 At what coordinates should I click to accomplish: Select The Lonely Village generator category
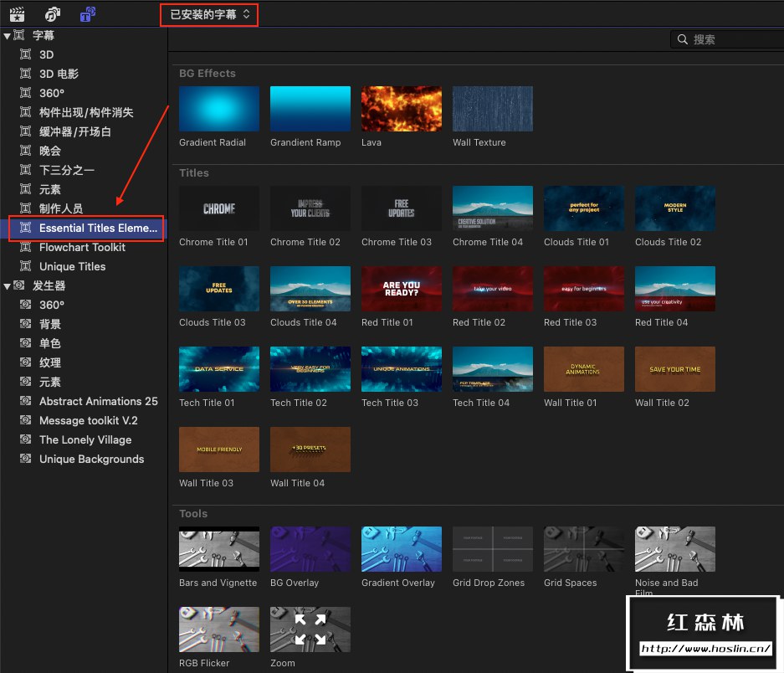85,439
